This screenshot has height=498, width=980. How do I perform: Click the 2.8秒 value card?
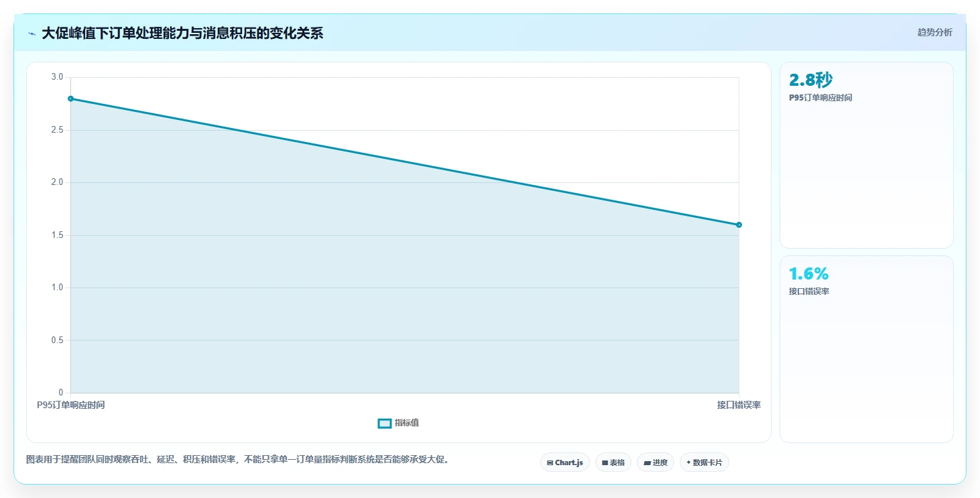coord(866,155)
